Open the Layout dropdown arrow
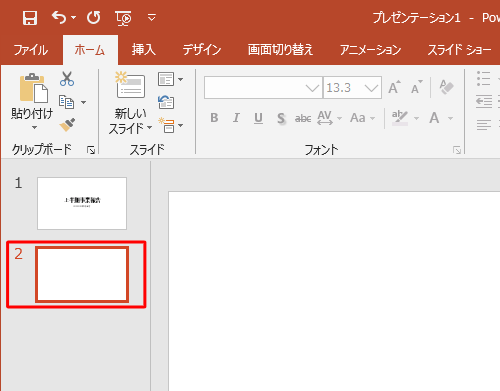This screenshot has height=391, width=500. point(180,79)
